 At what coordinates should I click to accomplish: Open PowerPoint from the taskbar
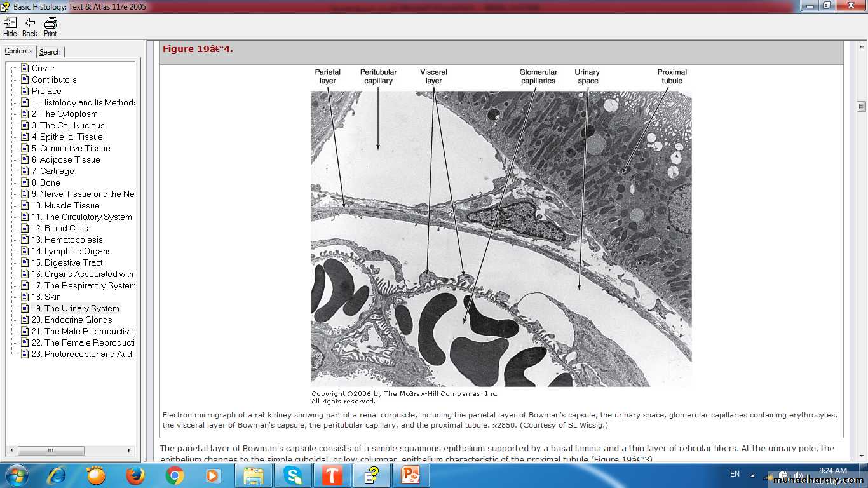tap(410, 475)
